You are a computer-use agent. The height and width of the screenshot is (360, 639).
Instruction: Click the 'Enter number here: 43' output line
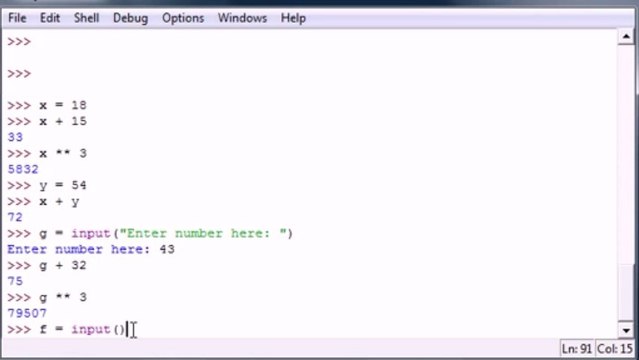pos(91,249)
